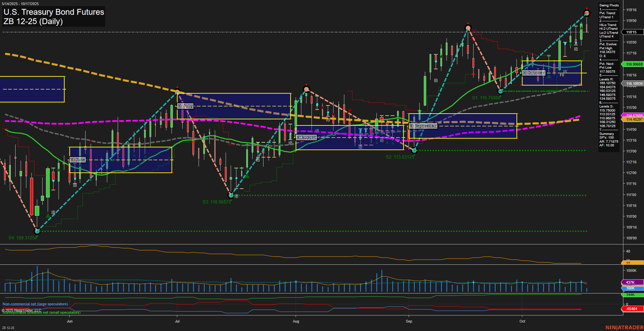Select the M:September monthly label
This screenshot has width=644, height=331.
[x=423, y=126]
